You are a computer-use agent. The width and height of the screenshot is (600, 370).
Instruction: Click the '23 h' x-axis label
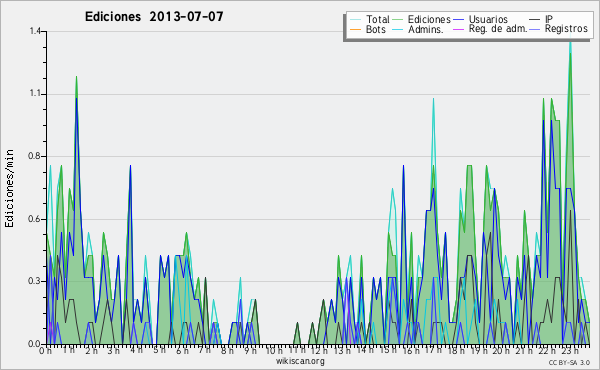pyautogui.click(x=569, y=351)
